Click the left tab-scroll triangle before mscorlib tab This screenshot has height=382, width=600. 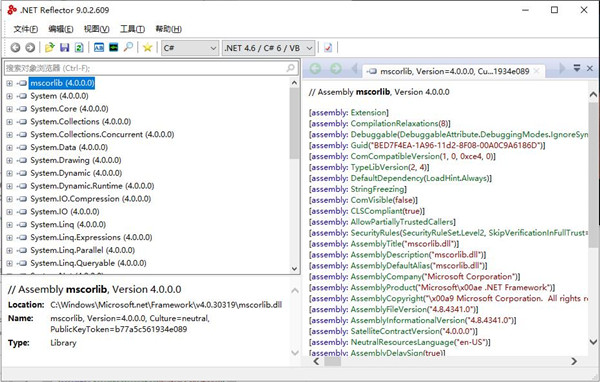pyautogui.click(x=354, y=69)
